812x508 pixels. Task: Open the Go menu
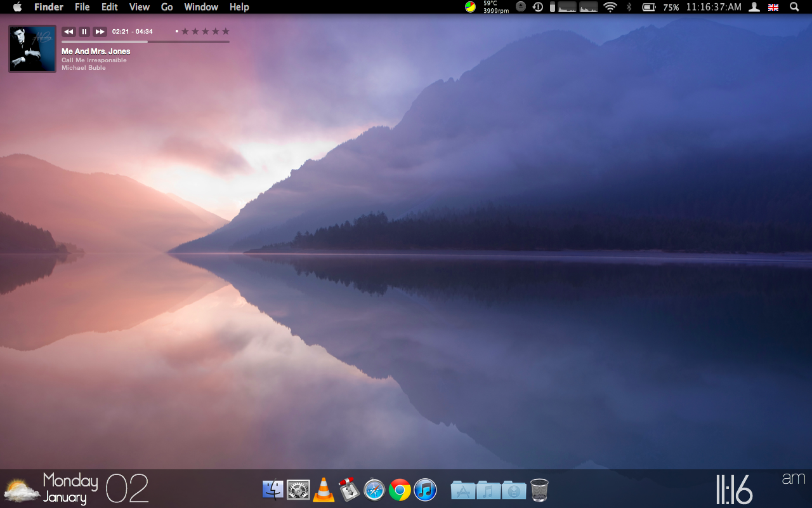[x=167, y=7]
